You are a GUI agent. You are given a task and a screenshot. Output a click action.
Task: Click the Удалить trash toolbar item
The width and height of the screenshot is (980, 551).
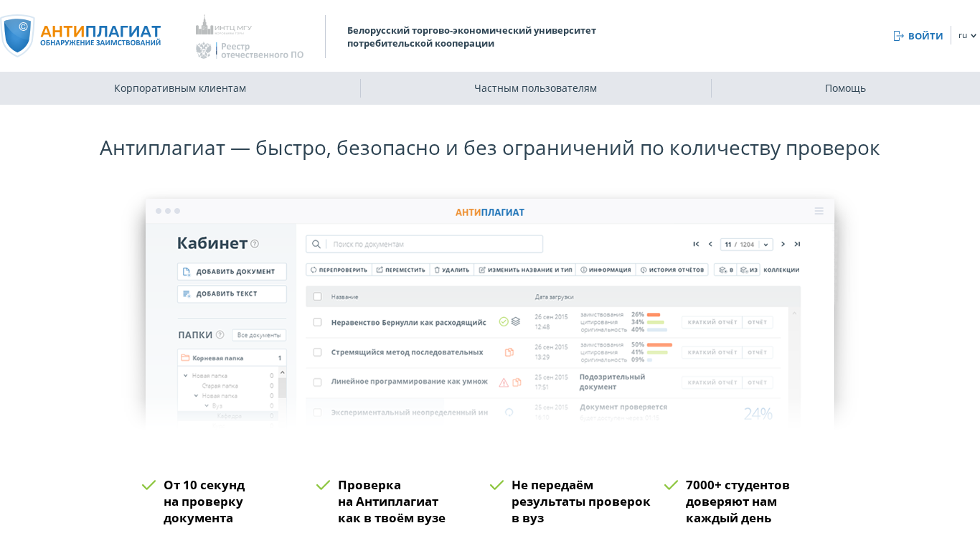tap(451, 270)
